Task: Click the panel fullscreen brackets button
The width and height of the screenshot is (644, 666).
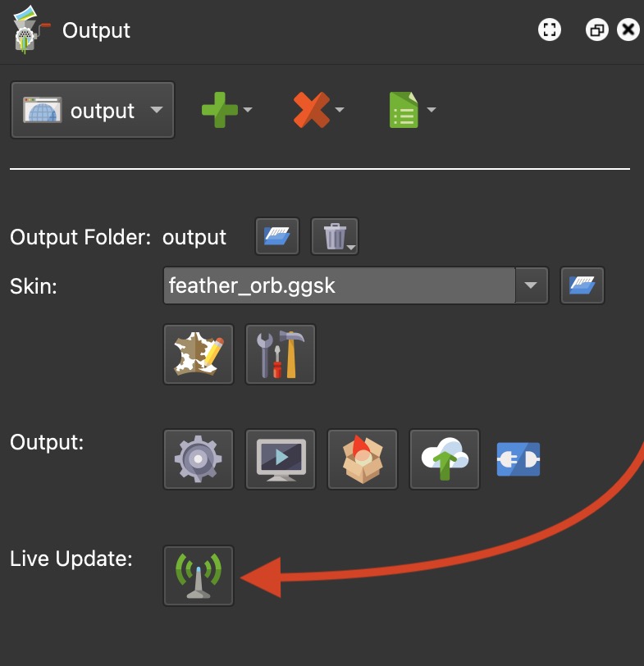Action: 550,30
